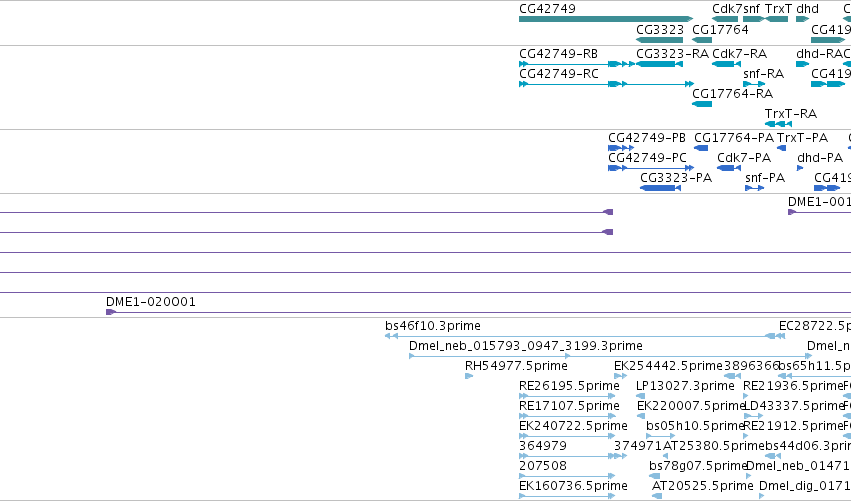Click the snf-RA transcript label

pos(763,74)
